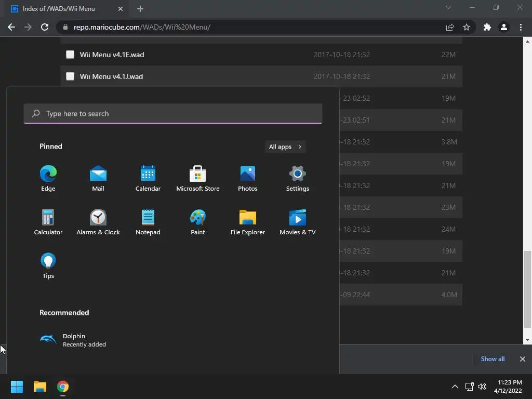
Task: Close the Index of /WADs tab
Action: click(121, 9)
